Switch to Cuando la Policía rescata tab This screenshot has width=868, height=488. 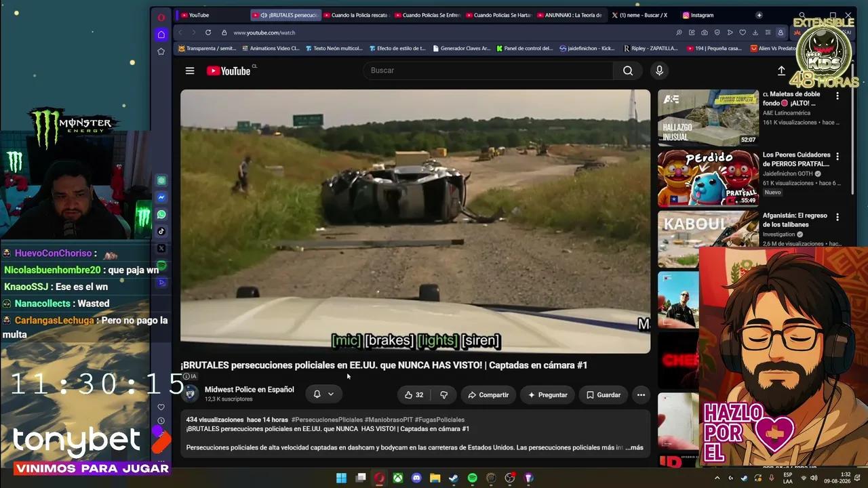(355, 15)
